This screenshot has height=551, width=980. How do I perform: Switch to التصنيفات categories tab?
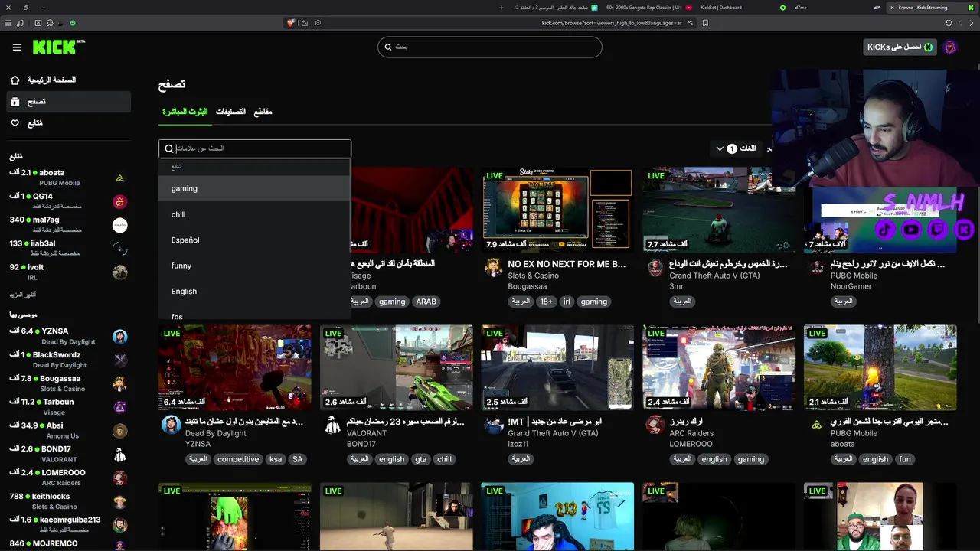pyautogui.click(x=230, y=112)
